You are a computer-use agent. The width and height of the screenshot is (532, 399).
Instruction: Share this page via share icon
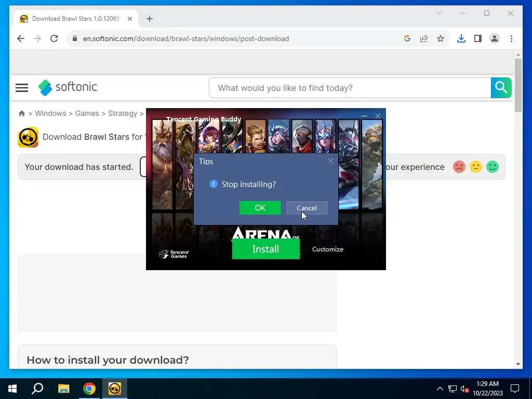[424, 38]
